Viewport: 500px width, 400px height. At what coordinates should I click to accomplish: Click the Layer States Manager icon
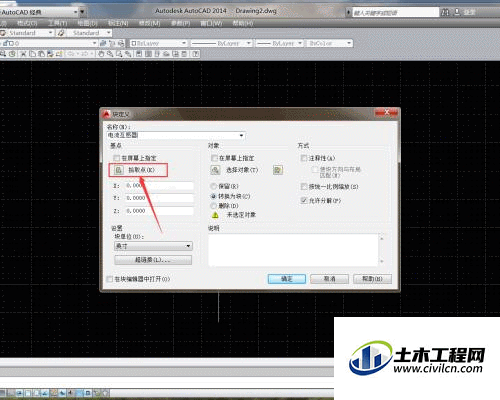click(121, 43)
